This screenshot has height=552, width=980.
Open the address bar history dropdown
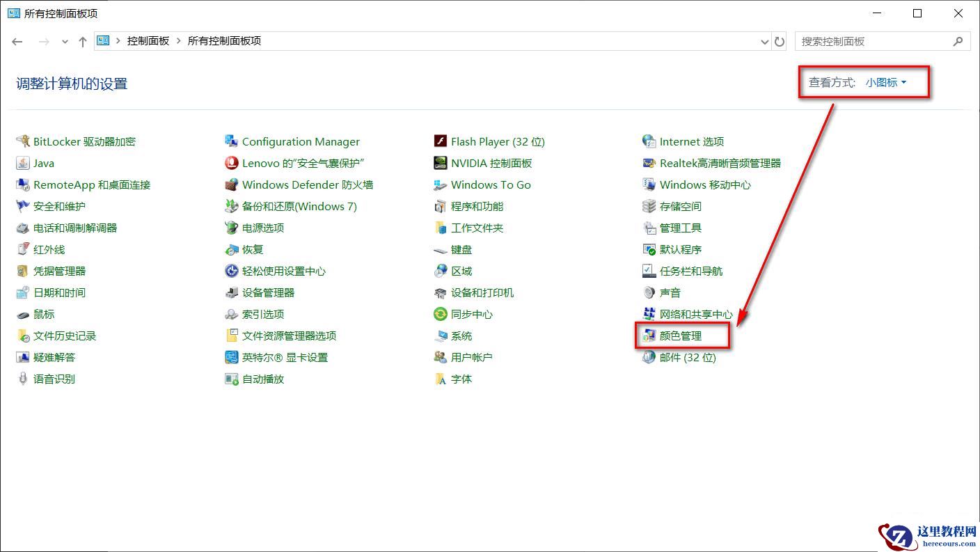764,41
